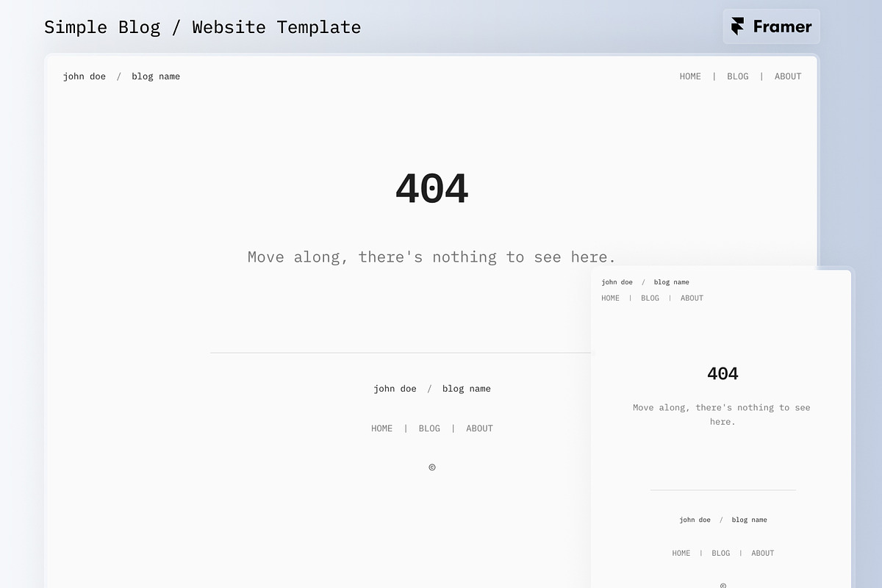
Task: Click 'blog name' in mobile preview header
Action: tap(672, 282)
